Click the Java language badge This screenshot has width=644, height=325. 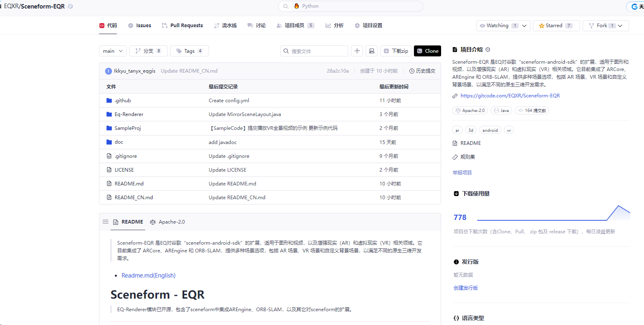501,110
